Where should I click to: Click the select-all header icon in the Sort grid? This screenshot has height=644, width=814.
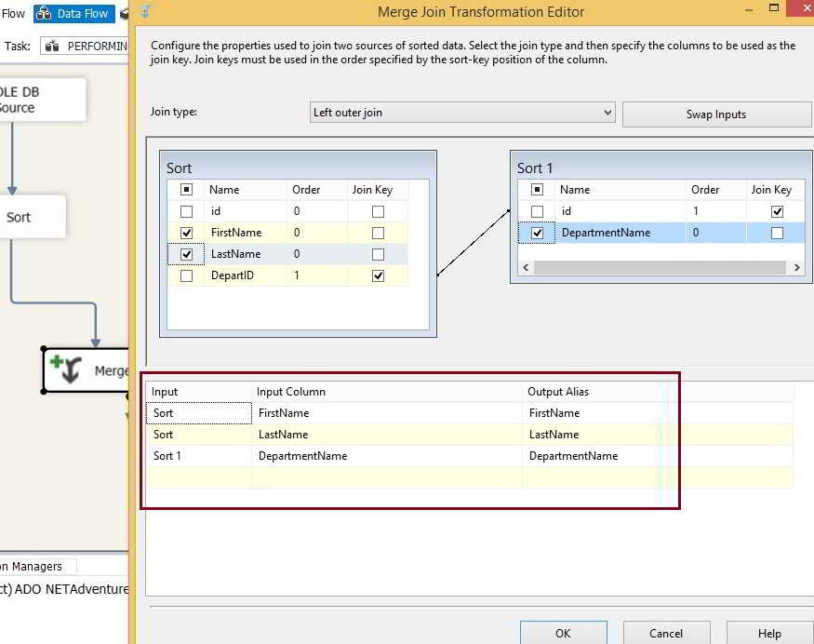click(186, 189)
